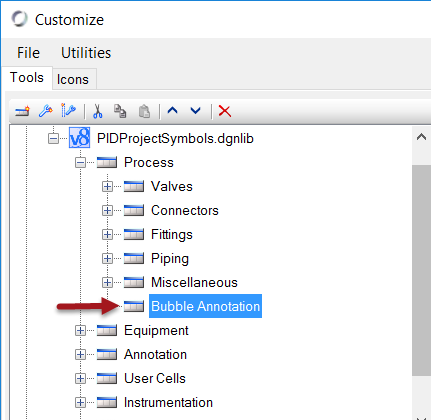Collapse the PIDProjectSymbols.dgnlib node
431x420 pixels.
pyautogui.click(x=53, y=138)
